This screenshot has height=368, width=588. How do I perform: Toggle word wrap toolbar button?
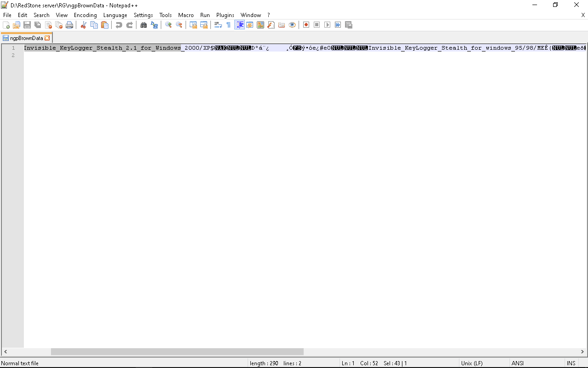tap(218, 25)
